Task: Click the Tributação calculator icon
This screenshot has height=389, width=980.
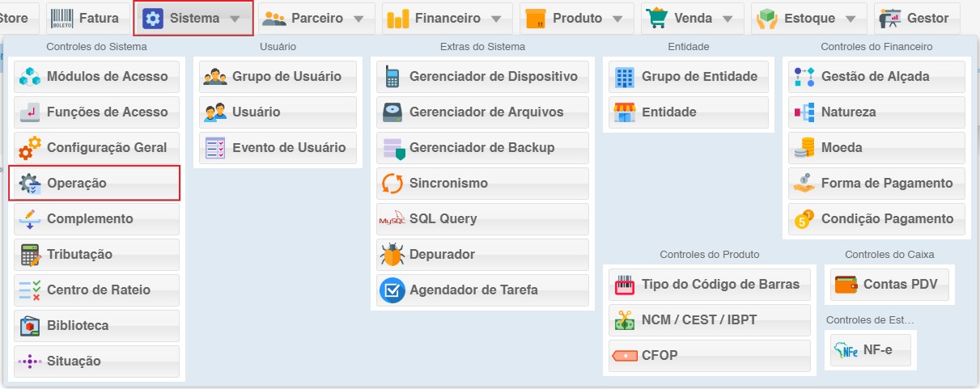Action: (30, 255)
